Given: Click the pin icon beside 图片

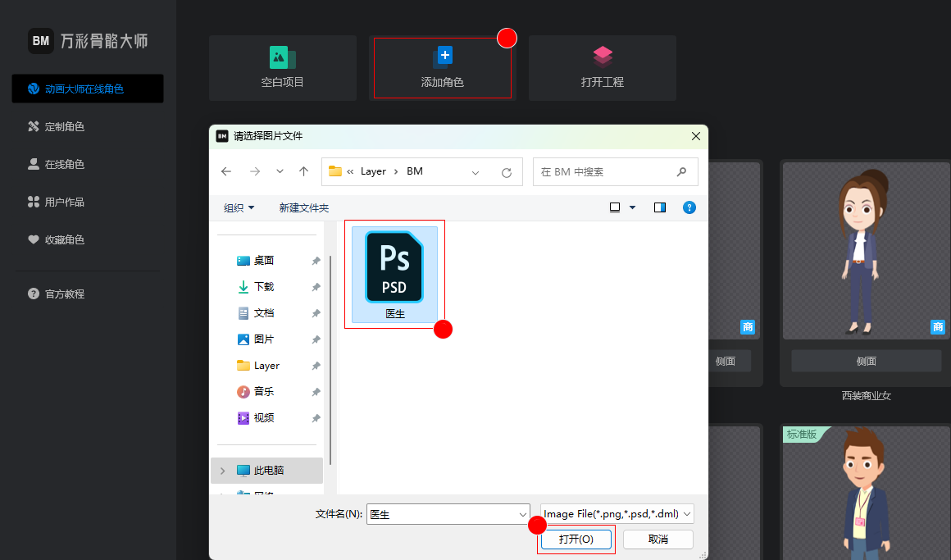Looking at the screenshot, I should pos(316,339).
